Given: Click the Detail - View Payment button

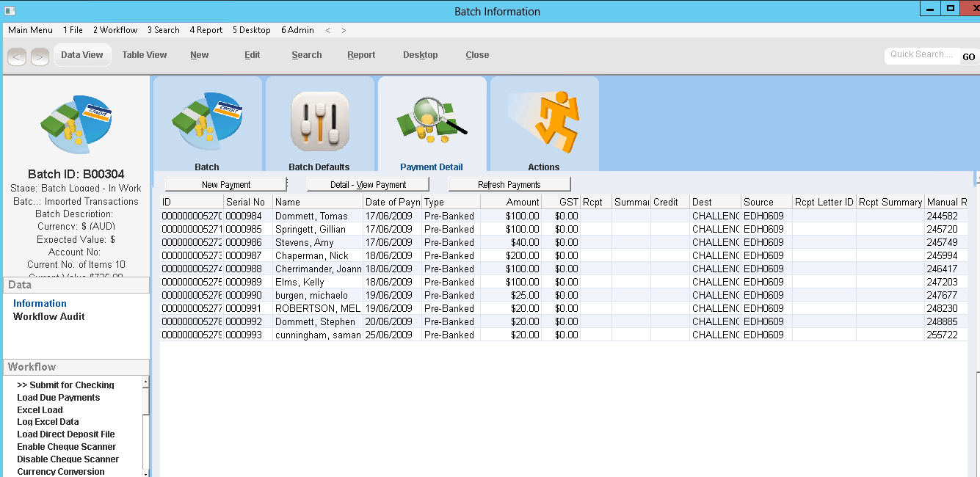Looking at the screenshot, I should point(368,184).
